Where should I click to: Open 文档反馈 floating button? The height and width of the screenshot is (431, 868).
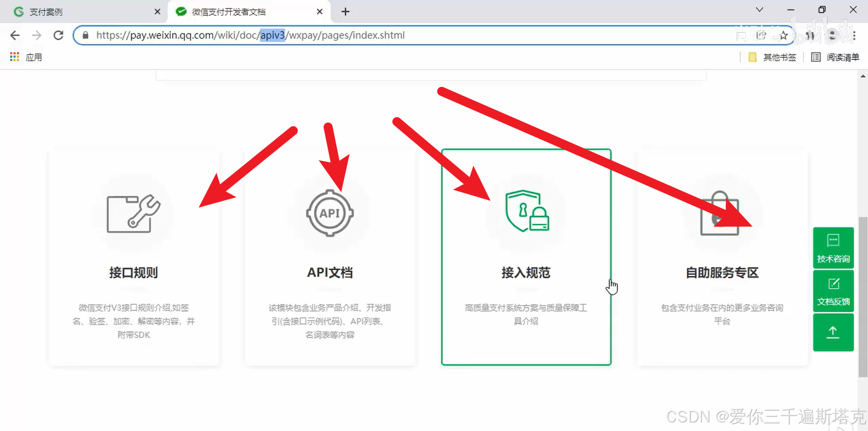pyautogui.click(x=833, y=291)
